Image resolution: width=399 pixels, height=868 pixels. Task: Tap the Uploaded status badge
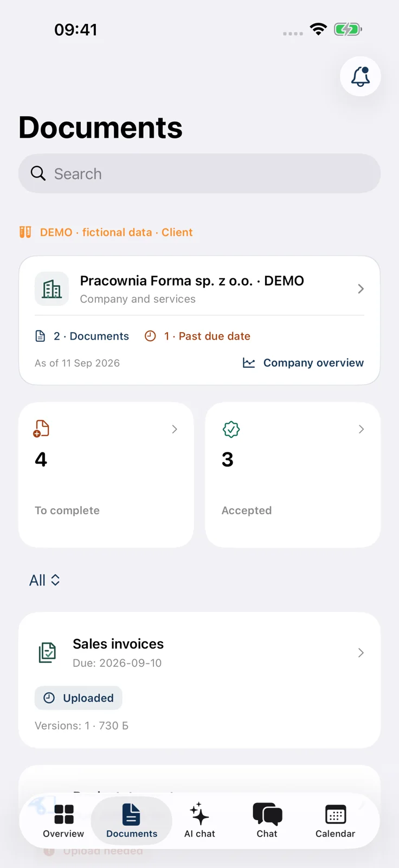79,698
